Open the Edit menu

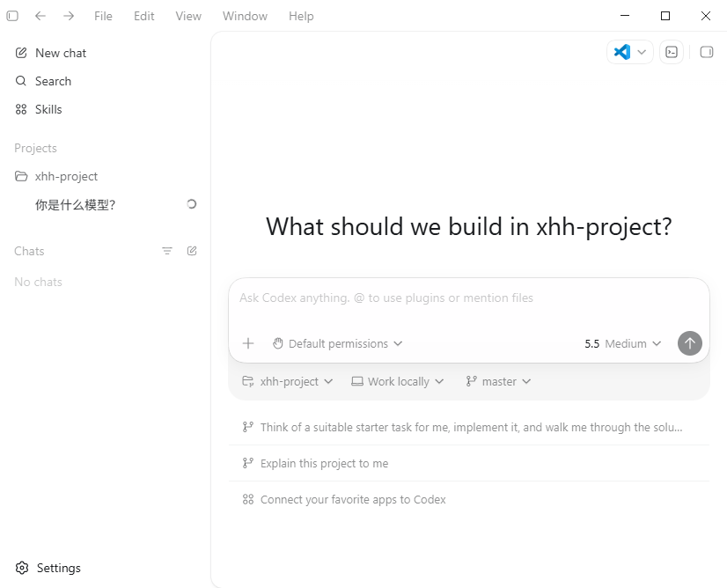pyautogui.click(x=143, y=16)
